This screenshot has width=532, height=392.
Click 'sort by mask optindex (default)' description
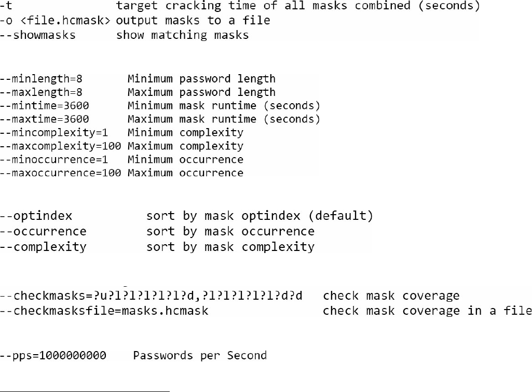tap(260, 216)
